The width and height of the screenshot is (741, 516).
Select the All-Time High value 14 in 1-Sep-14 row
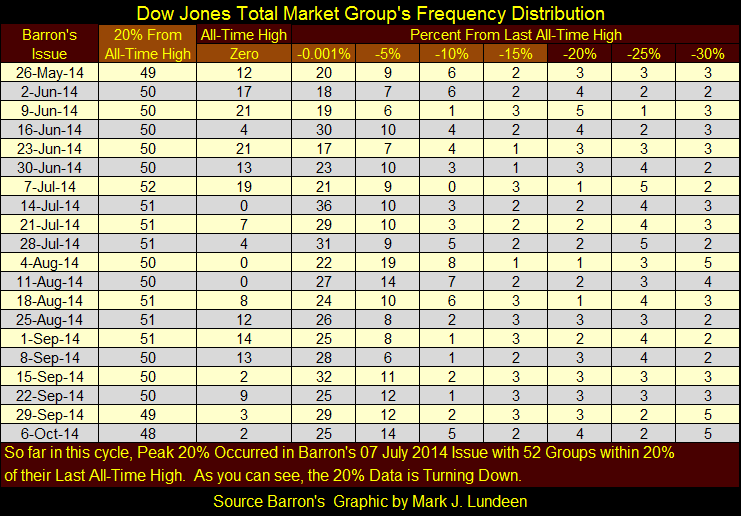coord(244,338)
